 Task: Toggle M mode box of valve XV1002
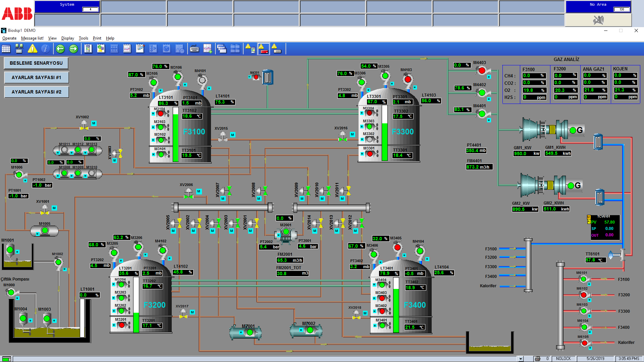tap(94, 123)
